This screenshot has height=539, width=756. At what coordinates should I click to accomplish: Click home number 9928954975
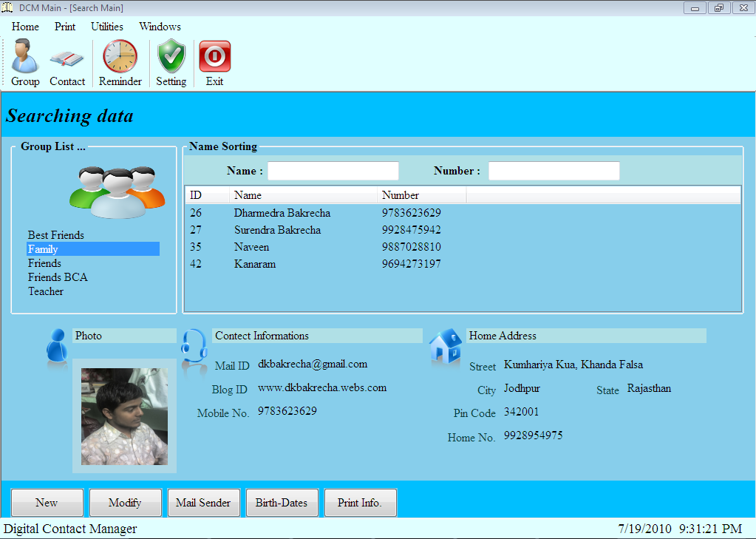tap(534, 435)
